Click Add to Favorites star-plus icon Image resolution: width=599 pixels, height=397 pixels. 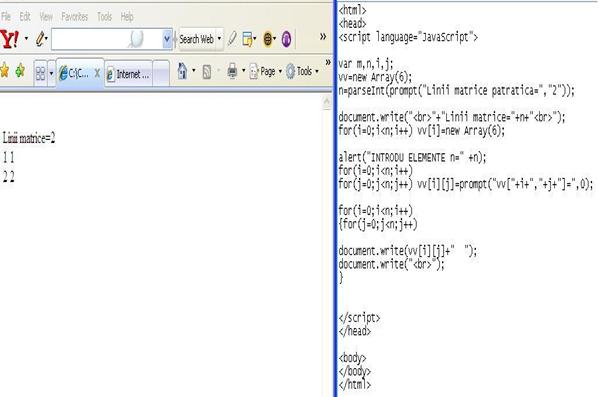point(20,71)
